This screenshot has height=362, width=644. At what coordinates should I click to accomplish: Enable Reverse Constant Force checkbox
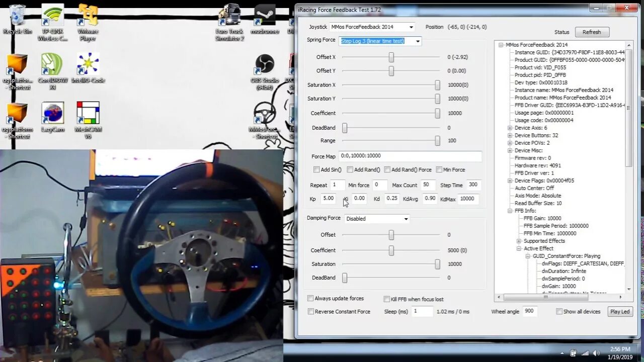(x=310, y=311)
